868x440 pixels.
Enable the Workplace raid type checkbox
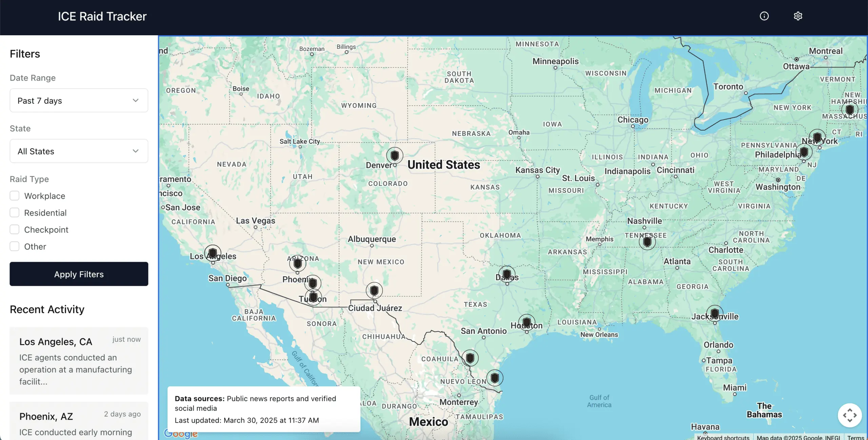click(x=15, y=196)
